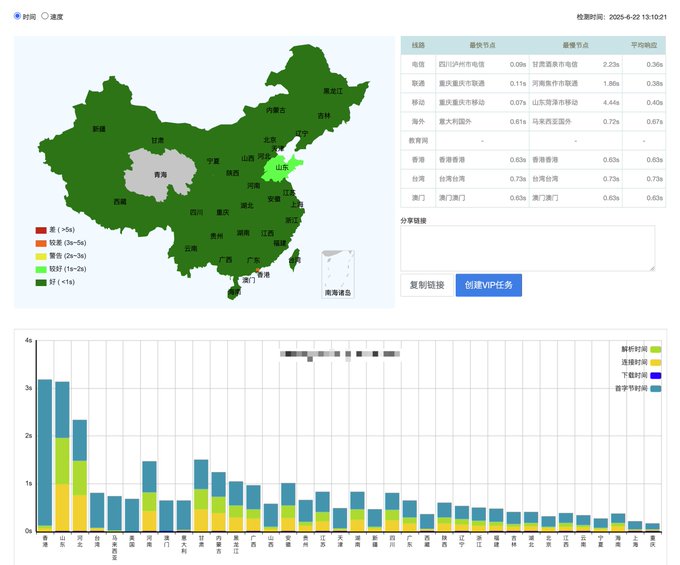Click the light green 较好 (1s-2s) legend swatch

(x=41, y=269)
